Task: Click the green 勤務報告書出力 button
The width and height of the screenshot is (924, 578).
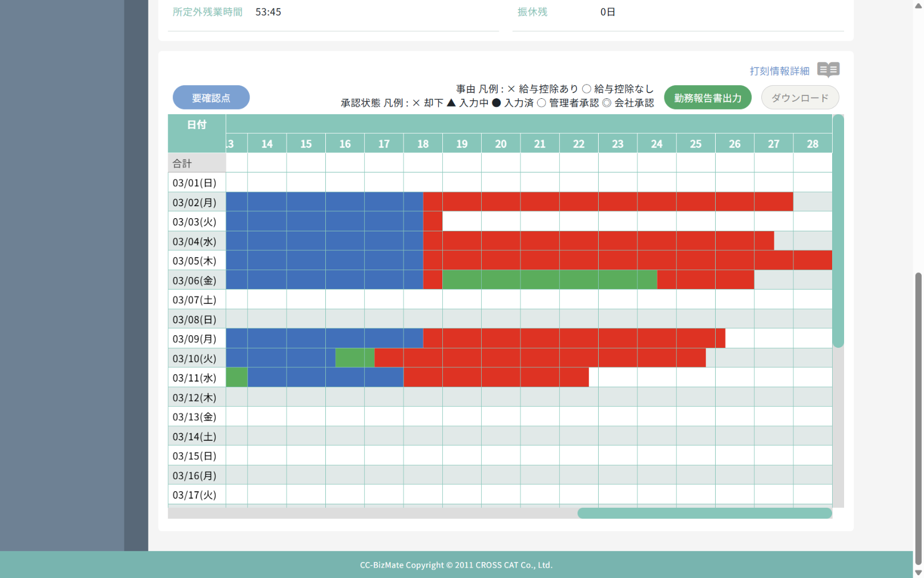Action: point(707,98)
